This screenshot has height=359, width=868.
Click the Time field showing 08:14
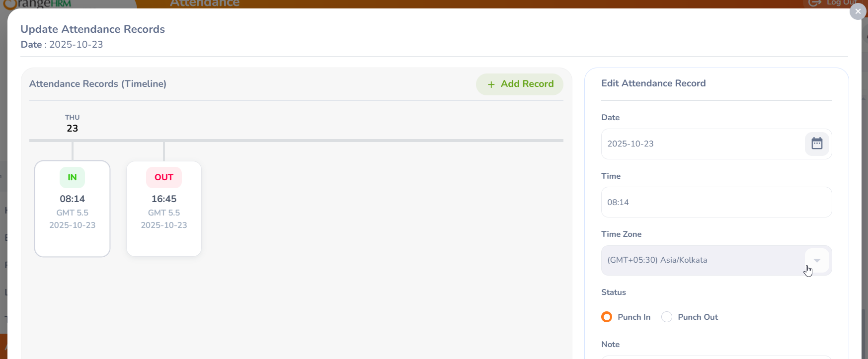coord(716,202)
